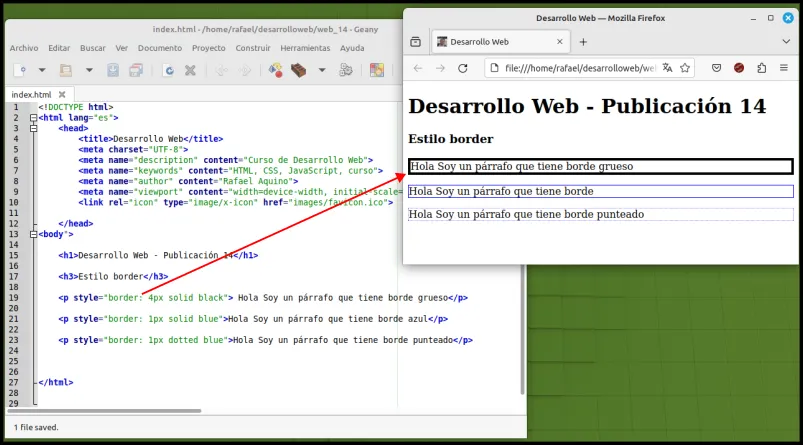The image size is (803, 445).
Task: Open Firefox extensions puzzle icon
Action: pos(762,68)
